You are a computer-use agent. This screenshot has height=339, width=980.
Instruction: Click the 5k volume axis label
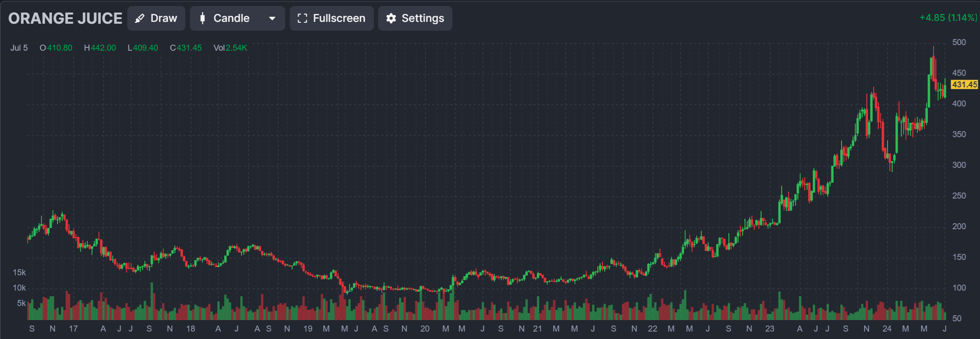pos(21,303)
